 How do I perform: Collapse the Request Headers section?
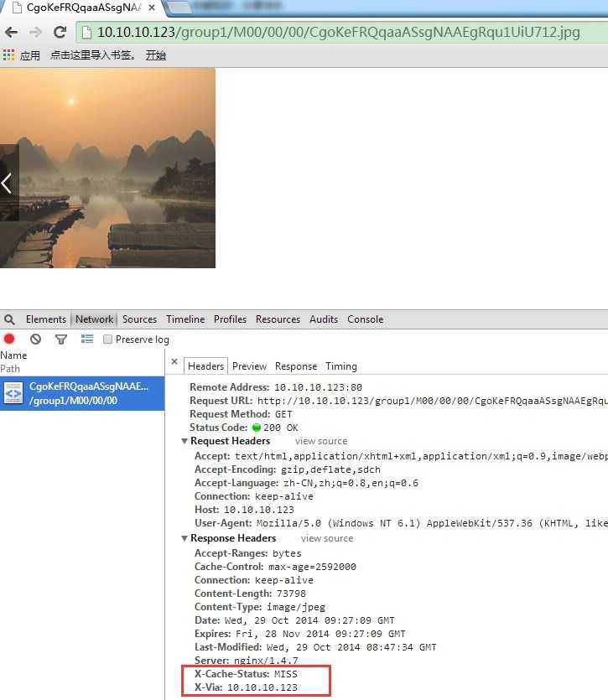coord(184,441)
